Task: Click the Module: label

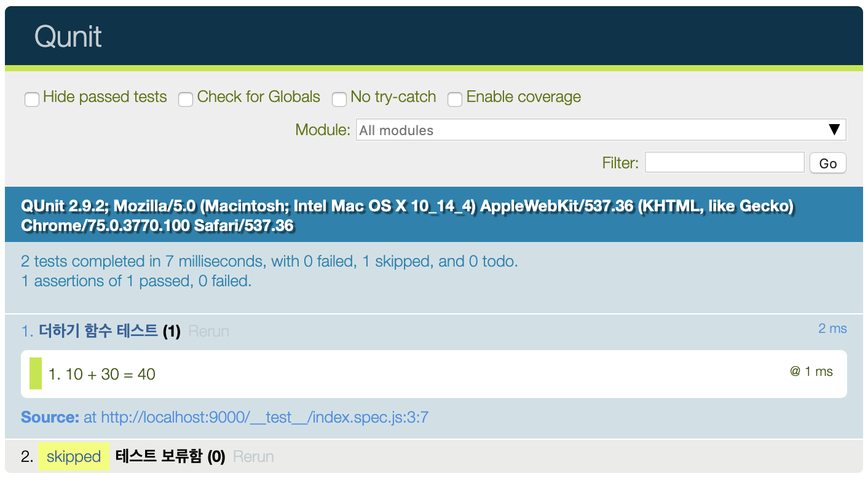Action: [x=323, y=130]
